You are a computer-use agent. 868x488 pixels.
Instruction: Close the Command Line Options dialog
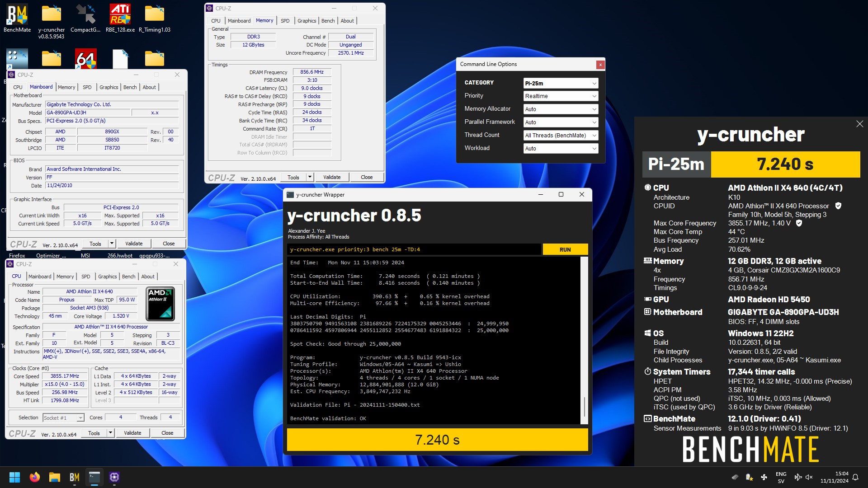(600, 65)
